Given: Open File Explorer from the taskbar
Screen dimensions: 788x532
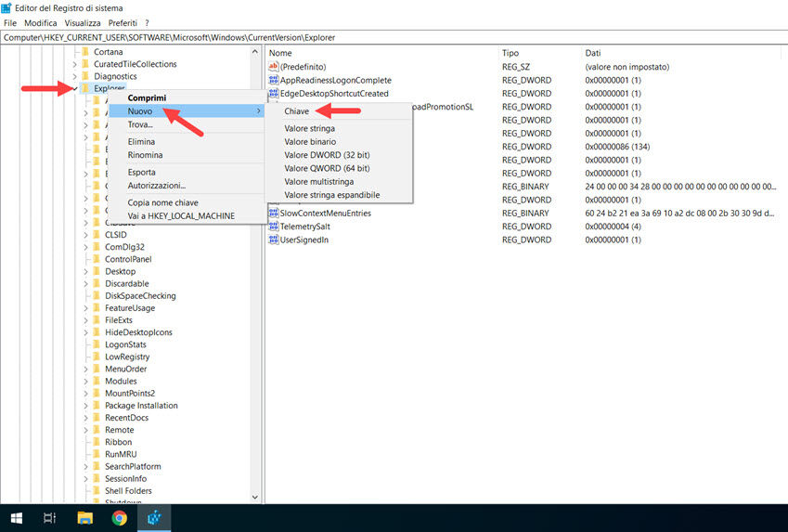Looking at the screenshot, I should [85, 518].
